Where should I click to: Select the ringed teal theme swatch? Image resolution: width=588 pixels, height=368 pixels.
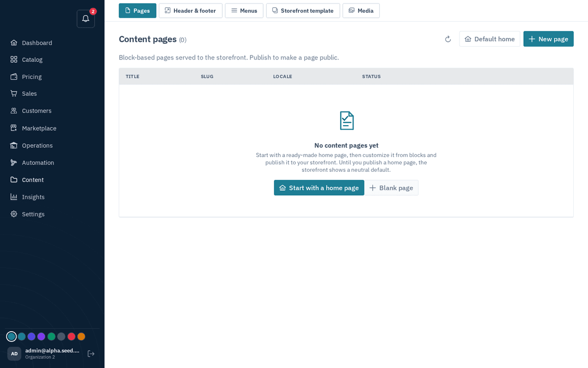tap(11, 337)
